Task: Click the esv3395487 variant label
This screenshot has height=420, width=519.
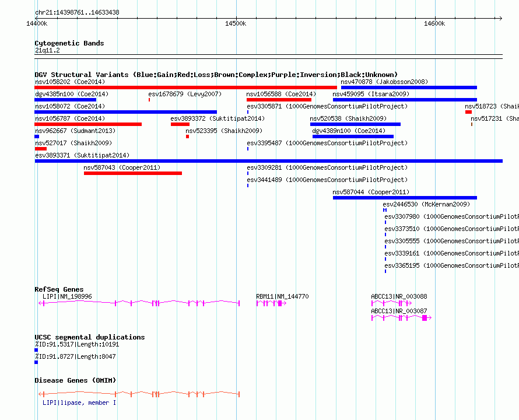Action: point(327,143)
